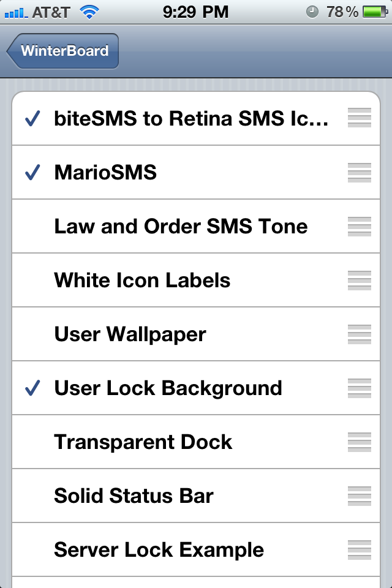This screenshot has width=392, height=588.
Task: Tap the 9:29 PM status bar clock
Action: click(195, 12)
